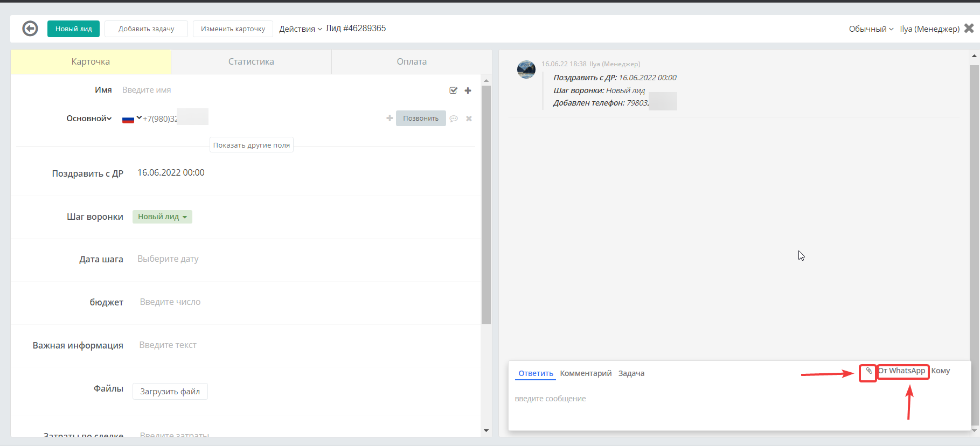980x446 pixels.
Task: Click the plus icon in Имя row
Action: tap(468, 90)
